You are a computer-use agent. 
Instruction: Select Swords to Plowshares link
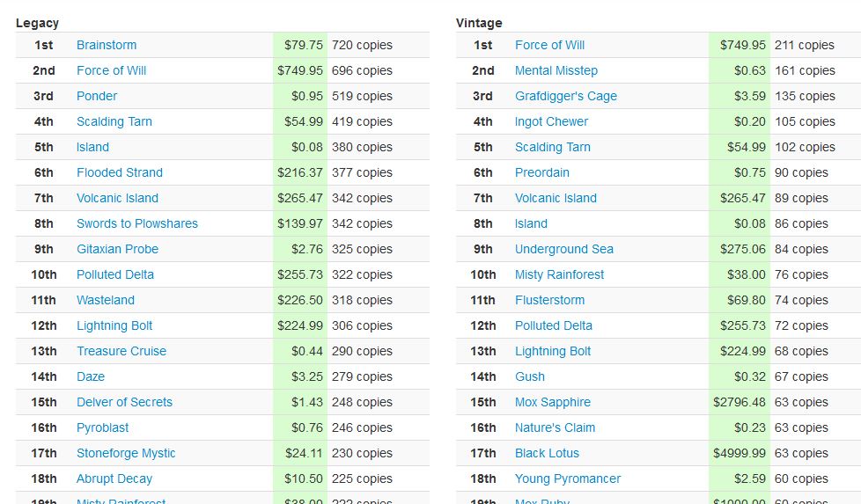137,223
